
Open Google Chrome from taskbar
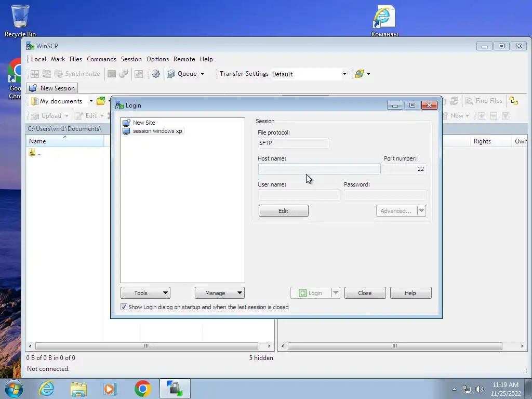coord(142,388)
